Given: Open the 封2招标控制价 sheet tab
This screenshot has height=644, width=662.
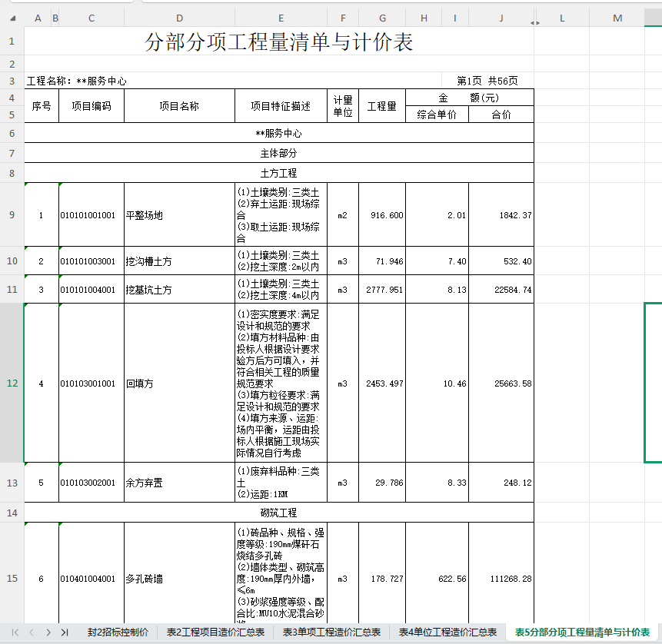Looking at the screenshot, I should [x=118, y=632].
